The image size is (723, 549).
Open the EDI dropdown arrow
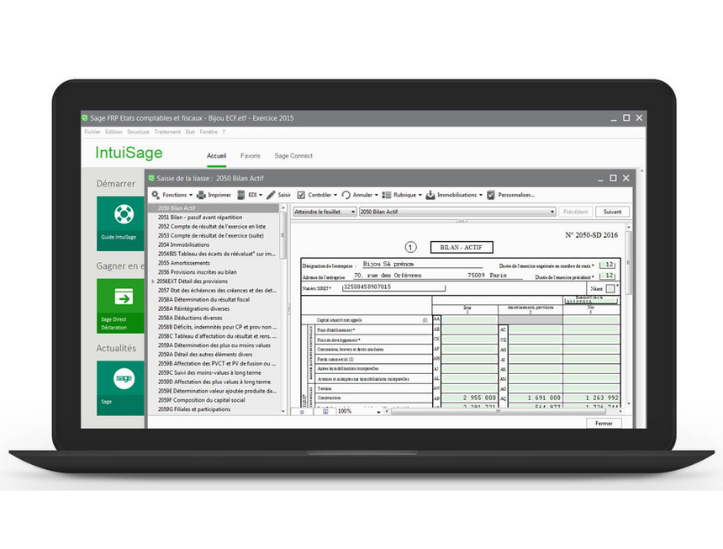tap(261, 195)
